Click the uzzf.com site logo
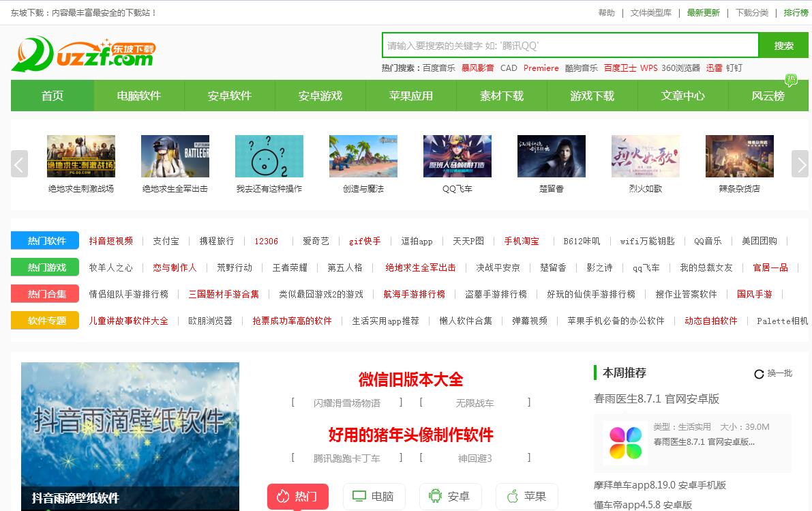Image resolution: width=812 pixels, height=511 pixels. point(83,54)
